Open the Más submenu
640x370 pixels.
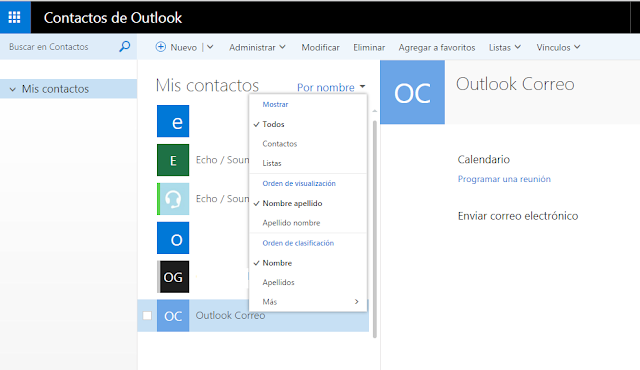[308, 302]
